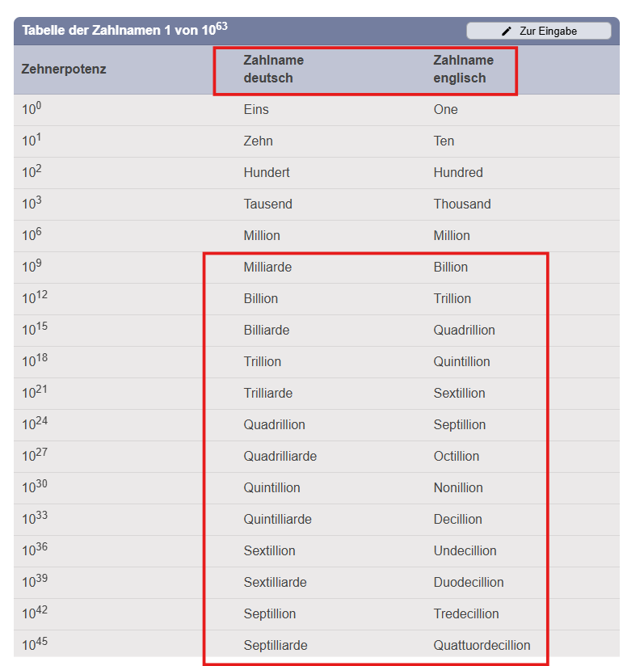The image size is (644, 666).
Task: Click the German cell Septilliarde
Action: [275, 645]
